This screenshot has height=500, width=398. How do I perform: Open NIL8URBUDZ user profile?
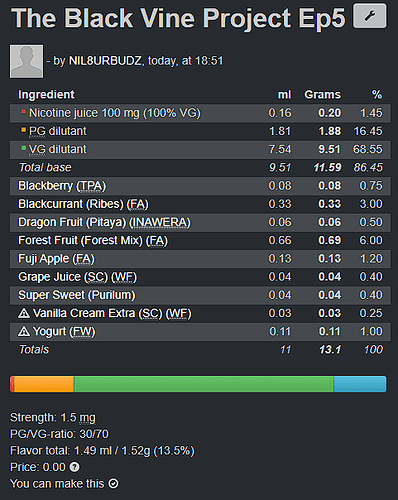105,61
